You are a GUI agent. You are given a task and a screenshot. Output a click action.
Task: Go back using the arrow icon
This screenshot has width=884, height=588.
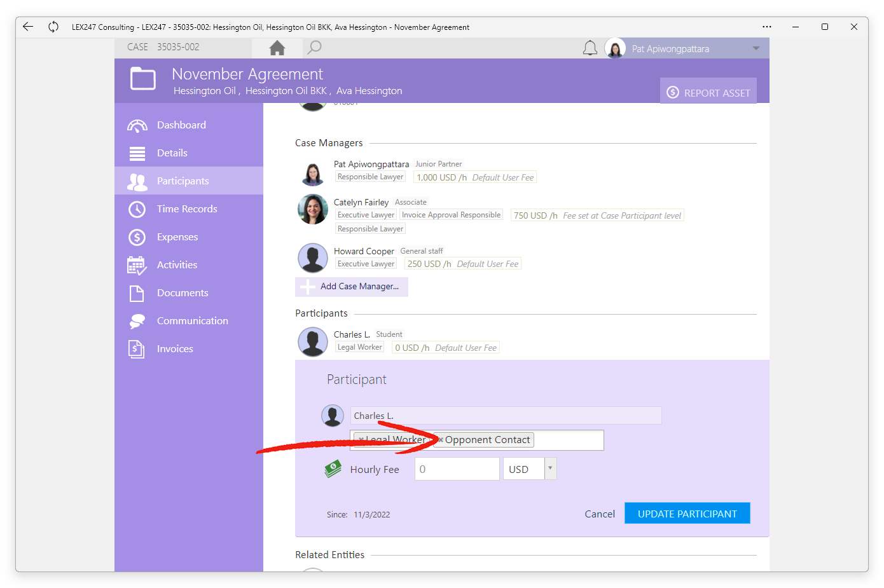coord(28,27)
